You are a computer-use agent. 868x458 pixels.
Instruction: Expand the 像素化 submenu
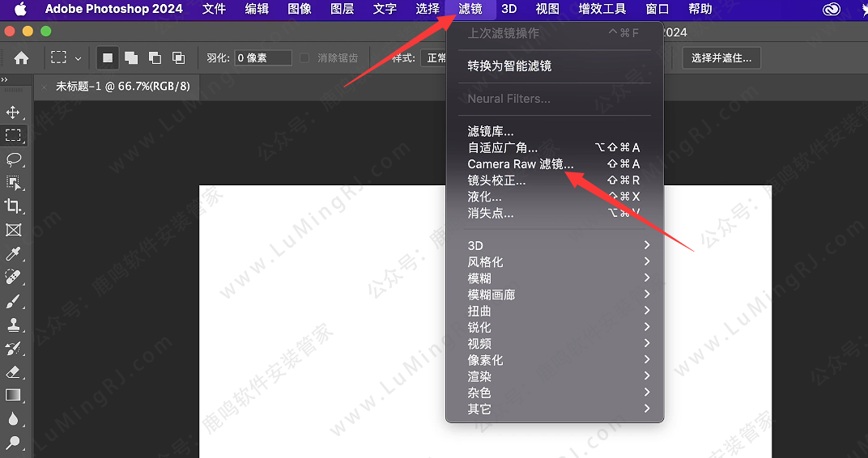555,359
